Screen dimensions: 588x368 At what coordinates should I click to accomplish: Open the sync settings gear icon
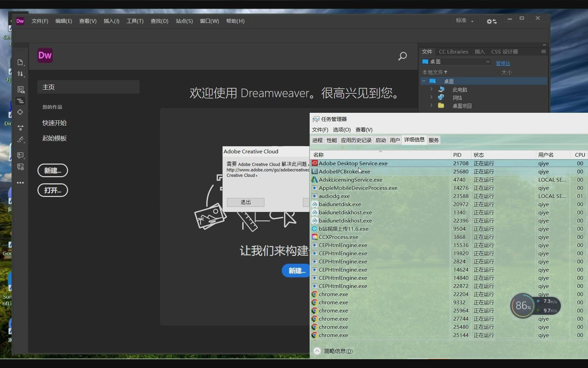pyautogui.click(x=491, y=21)
